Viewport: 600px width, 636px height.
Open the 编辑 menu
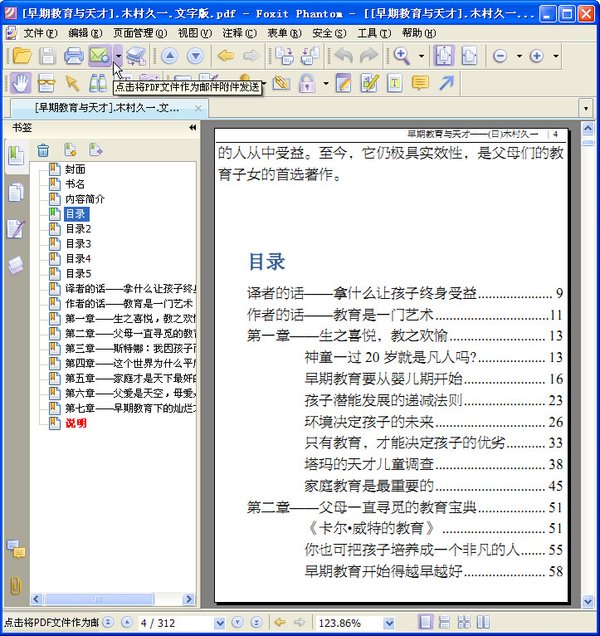[85, 33]
